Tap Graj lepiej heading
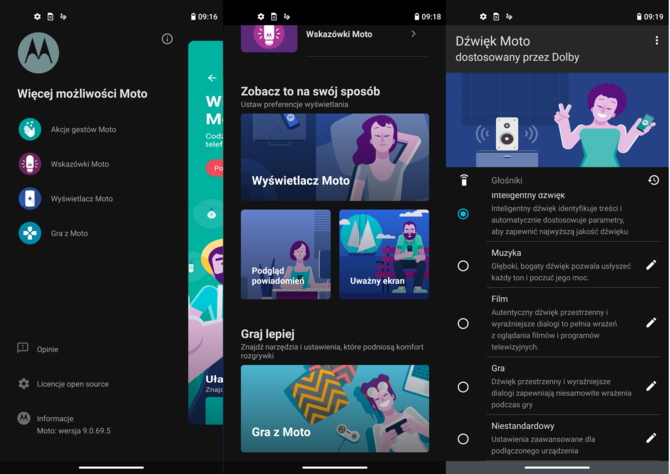Image resolution: width=670 pixels, height=474 pixels. tap(267, 334)
